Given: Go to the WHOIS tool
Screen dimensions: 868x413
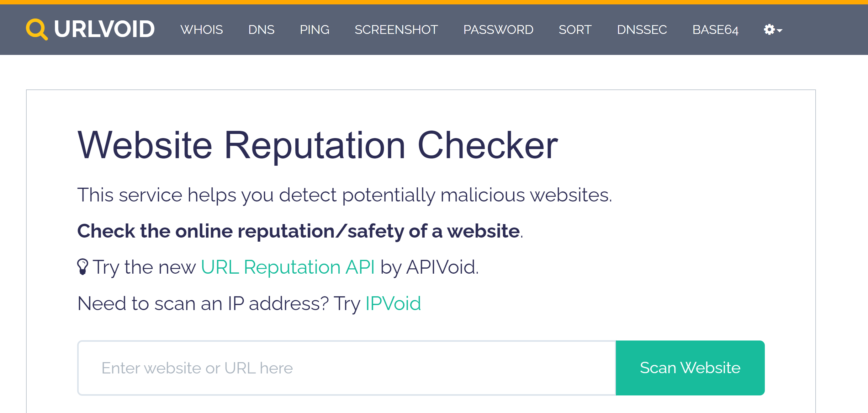Looking at the screenshot, I should (x=202, y=30).
